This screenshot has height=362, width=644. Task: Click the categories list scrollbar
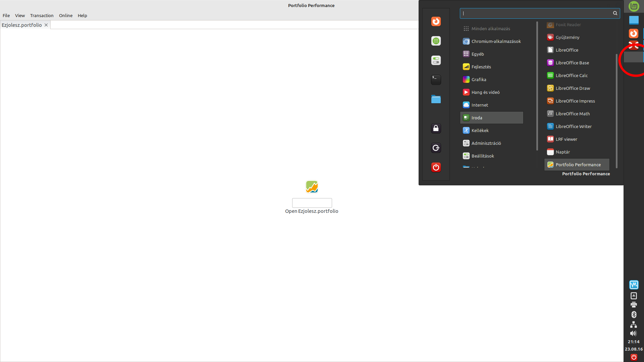(537, 86)
